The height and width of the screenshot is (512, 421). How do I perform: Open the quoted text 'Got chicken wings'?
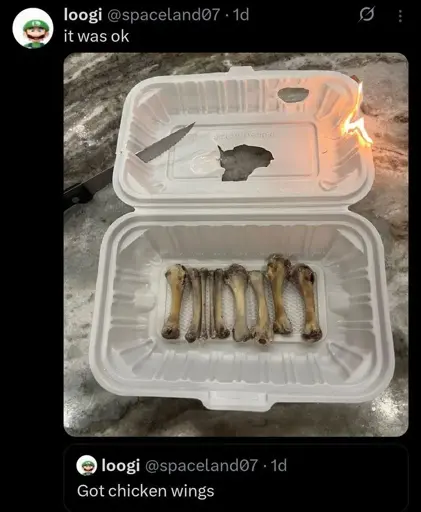click(x=145, y=491)
